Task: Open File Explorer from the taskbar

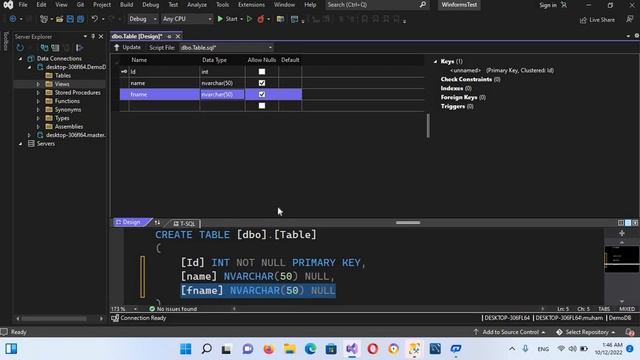Action: [289, 349]
